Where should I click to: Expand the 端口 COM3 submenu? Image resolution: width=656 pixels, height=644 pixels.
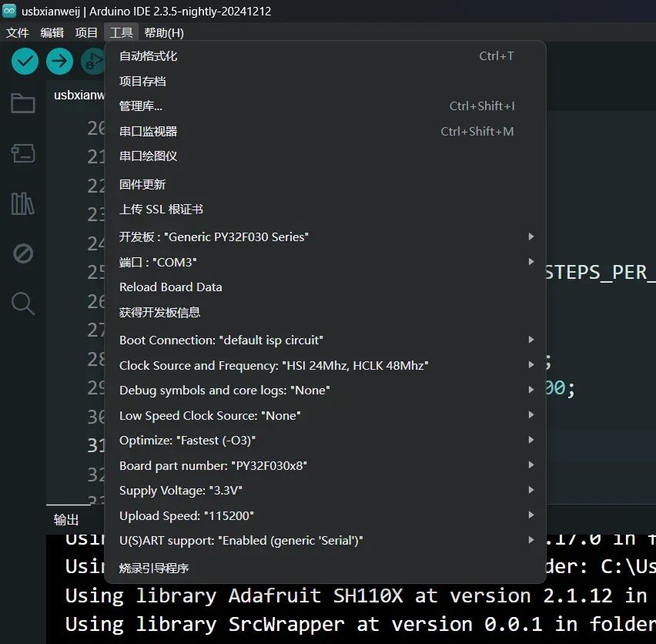325,262
